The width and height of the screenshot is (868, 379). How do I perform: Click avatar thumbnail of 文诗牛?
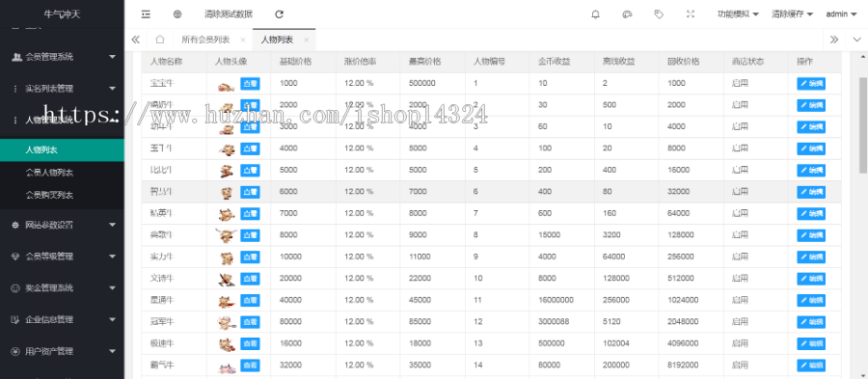pyautogui.click(x=226, y=279)
